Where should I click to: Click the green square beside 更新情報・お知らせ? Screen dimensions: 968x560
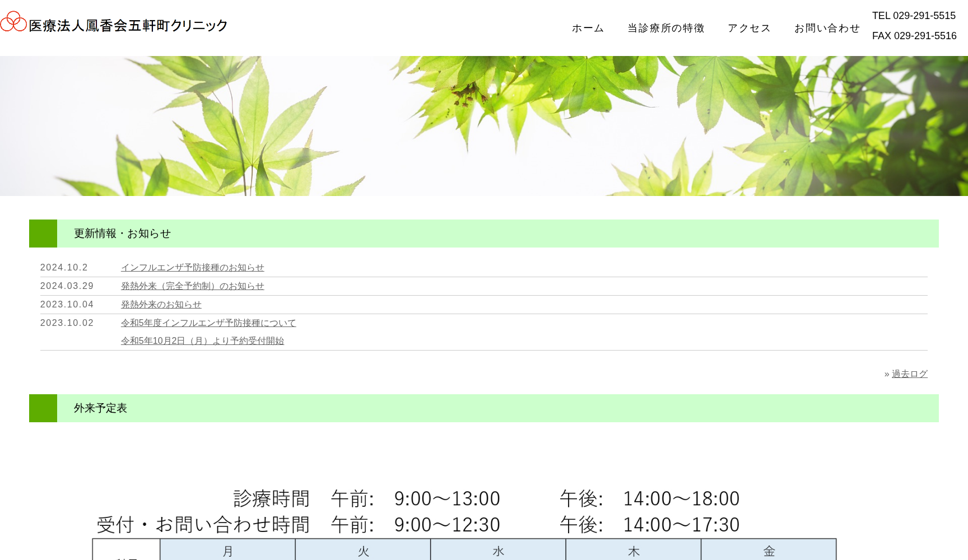point(43,234)
